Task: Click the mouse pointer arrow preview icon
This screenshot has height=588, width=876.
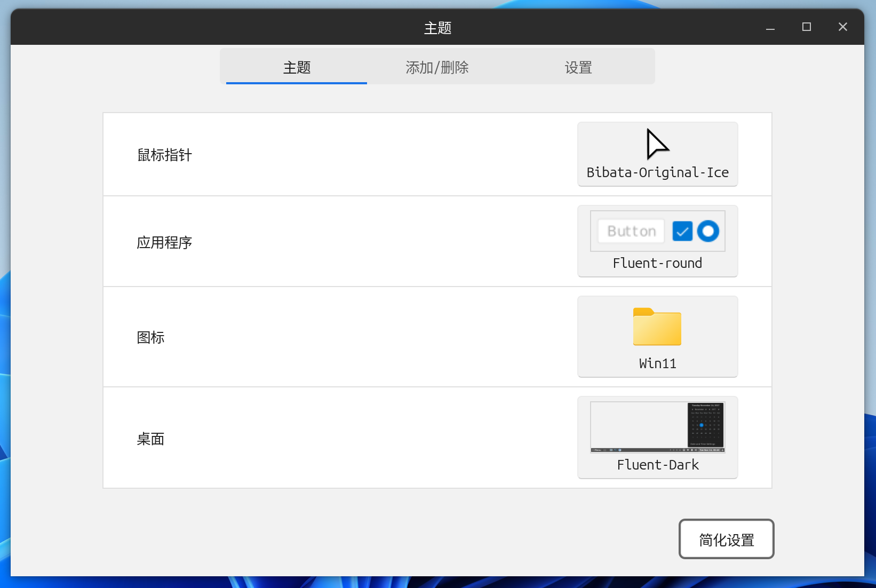Action: pos(657,144)
